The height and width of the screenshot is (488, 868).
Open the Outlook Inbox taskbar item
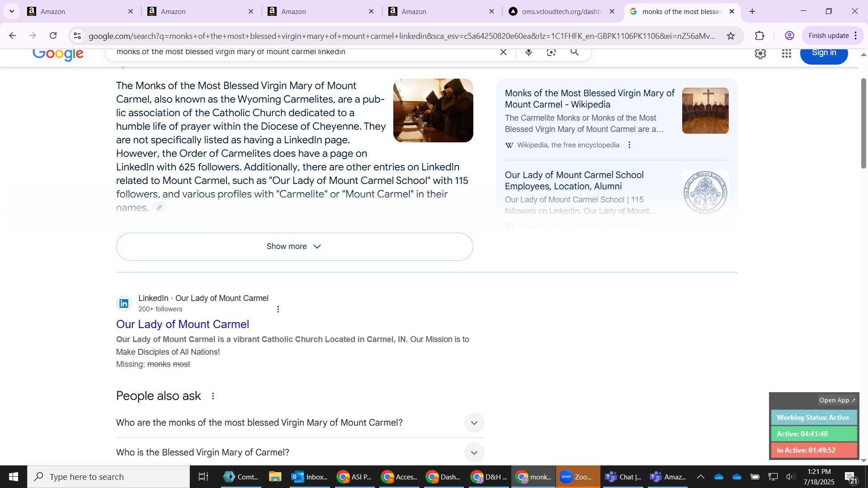(310, 477)
